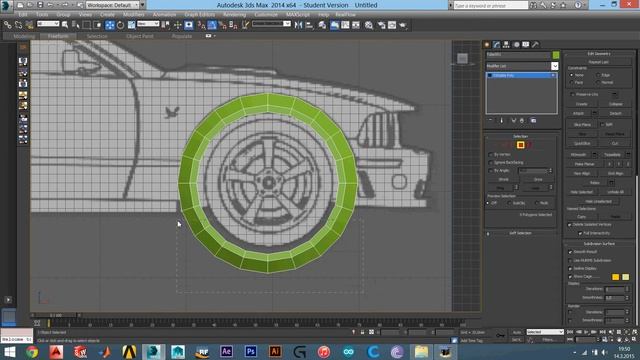Click the Pin Stack icon below modifier stack
The image size is (640, 360).
pos(491,120)
